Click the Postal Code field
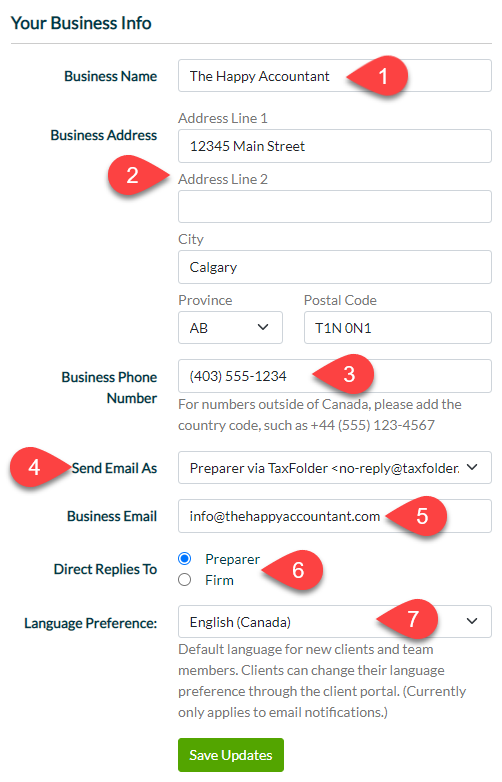The image size is (502, 782). coord(398,328)
